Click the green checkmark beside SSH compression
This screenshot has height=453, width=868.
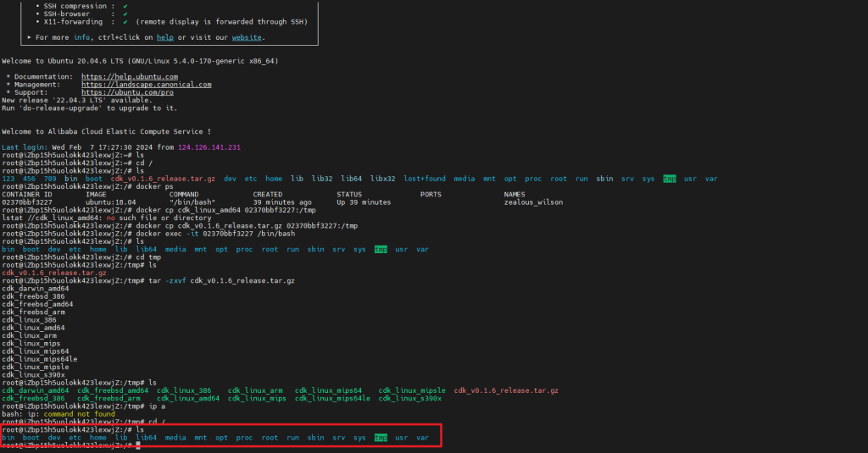coord(125,6)
